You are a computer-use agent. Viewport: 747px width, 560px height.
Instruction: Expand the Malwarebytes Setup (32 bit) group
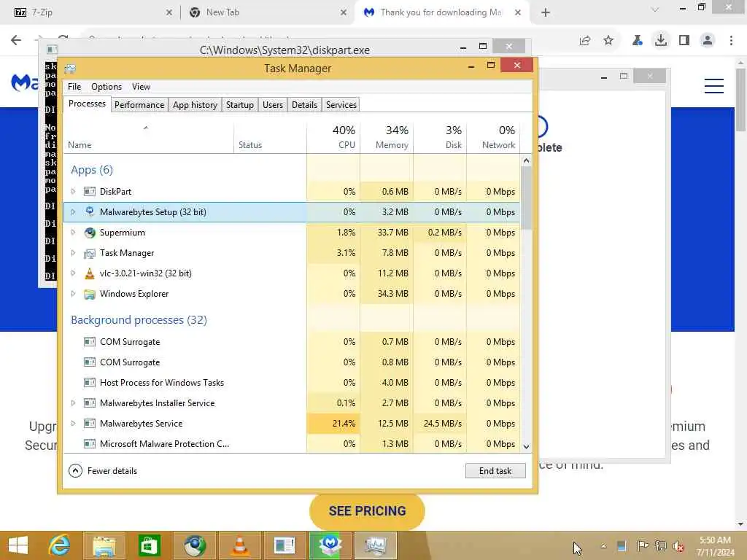[74, 212]
